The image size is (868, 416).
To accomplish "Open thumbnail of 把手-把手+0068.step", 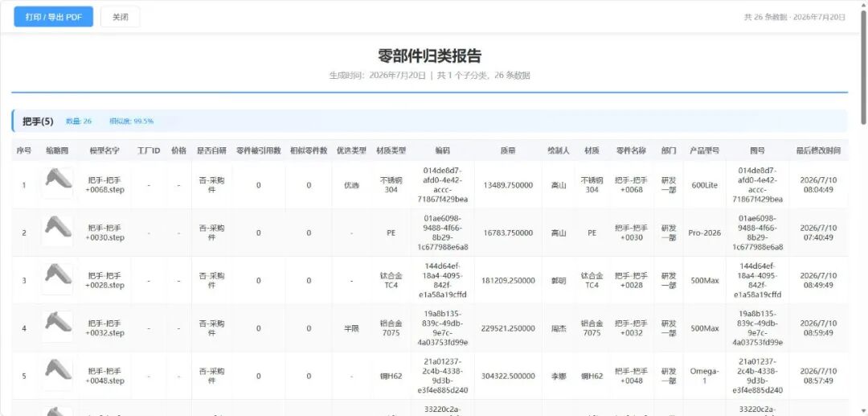I will point(58,183).
